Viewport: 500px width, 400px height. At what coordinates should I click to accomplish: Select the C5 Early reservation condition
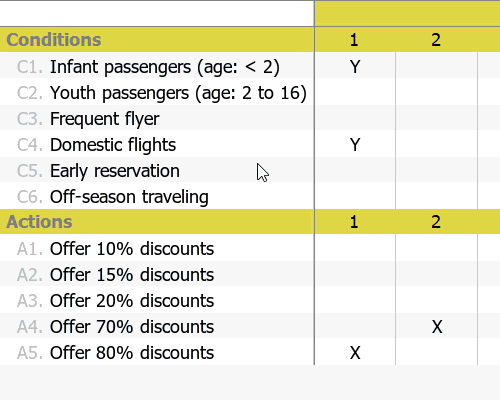(x=157, y=171)
